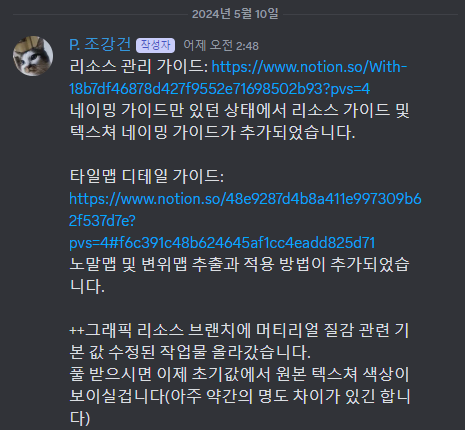Click the link line starting with pvs=4#f6c391c4
Image resolution: width=465 pixels, height=430 pixels.
[222, 243]
